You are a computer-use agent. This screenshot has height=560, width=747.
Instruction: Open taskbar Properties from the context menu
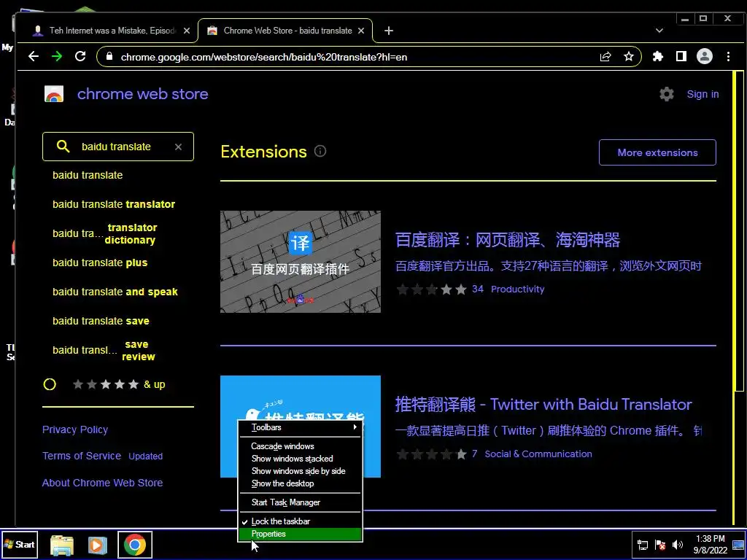[x=300, y=534]
